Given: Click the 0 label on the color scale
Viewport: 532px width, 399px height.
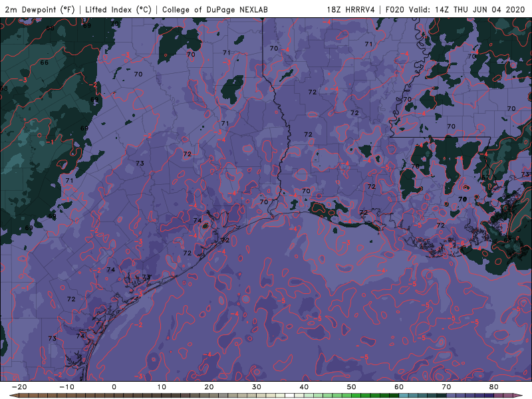Looking at the screenshot, I should [114, 387].
